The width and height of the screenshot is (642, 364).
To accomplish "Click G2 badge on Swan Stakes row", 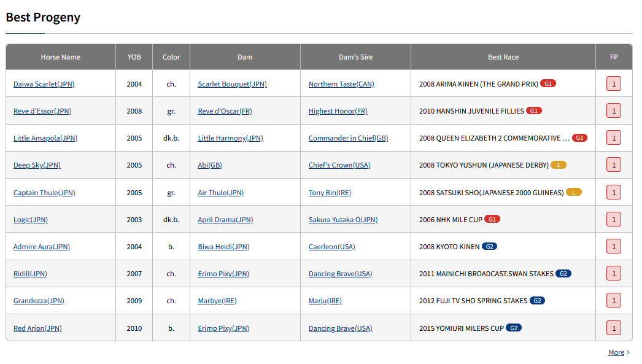I will tap(563, 273).
